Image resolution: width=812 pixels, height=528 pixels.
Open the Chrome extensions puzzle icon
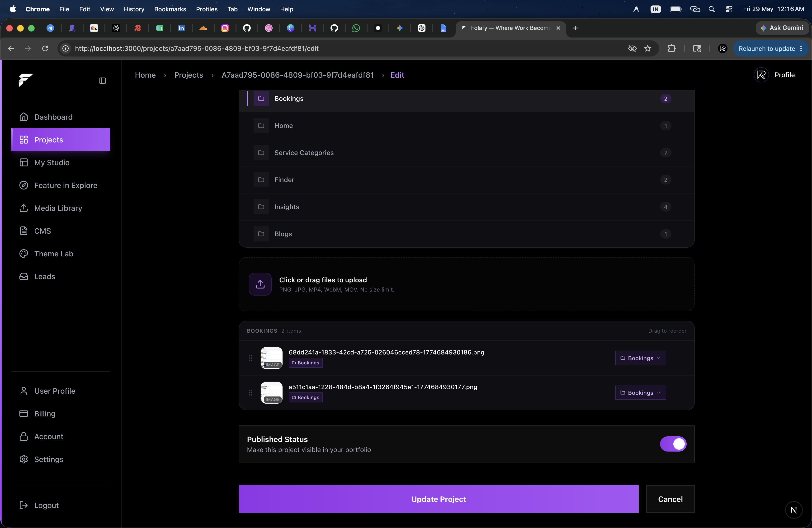tap(671, 49)
